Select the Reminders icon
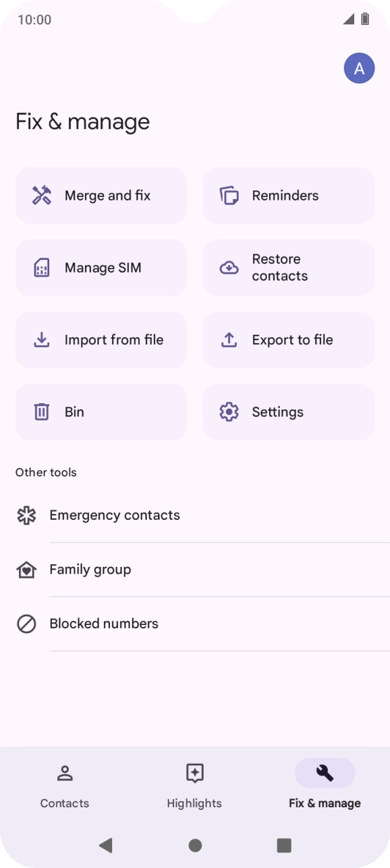Image resolution: width=390 pixels, height=868 pixels. (x=228, y=195)
